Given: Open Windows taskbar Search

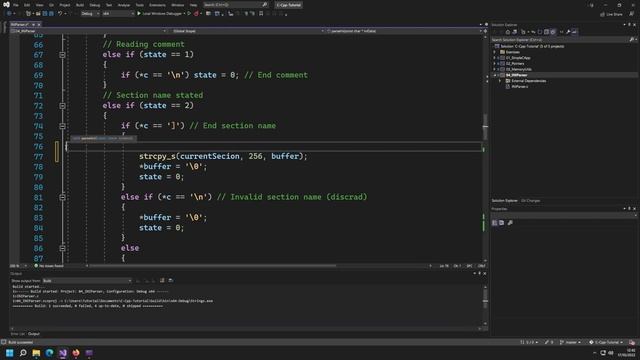Looking at the screenshot, I should 23,353.
